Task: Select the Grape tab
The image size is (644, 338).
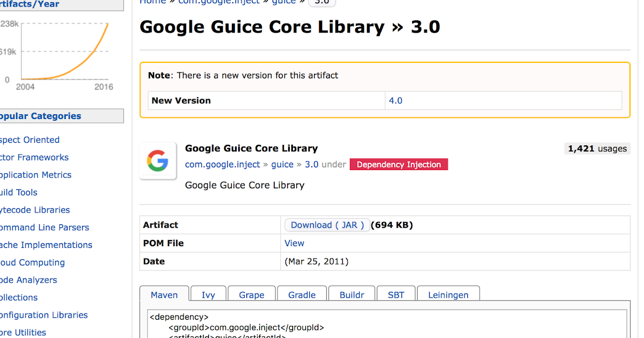Action: coord(252,295)
